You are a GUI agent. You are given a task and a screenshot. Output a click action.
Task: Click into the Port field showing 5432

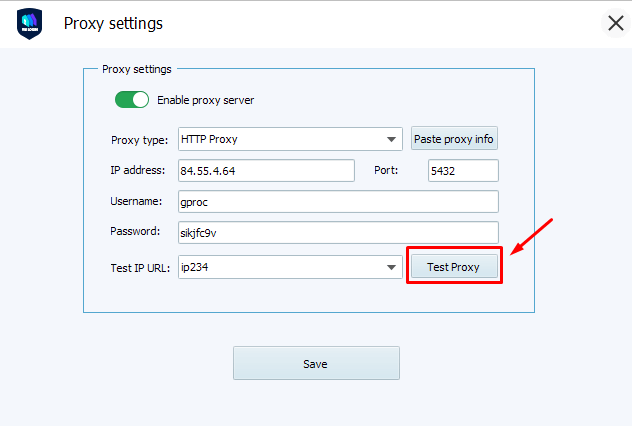click(x=462, y=171)
